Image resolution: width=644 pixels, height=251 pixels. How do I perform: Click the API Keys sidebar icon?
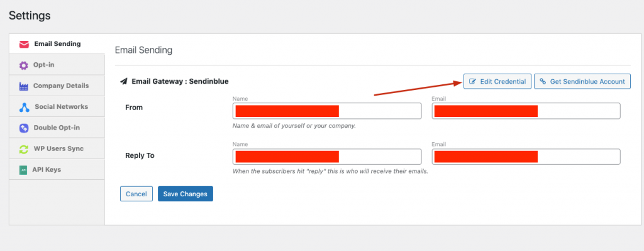point(23,170)
